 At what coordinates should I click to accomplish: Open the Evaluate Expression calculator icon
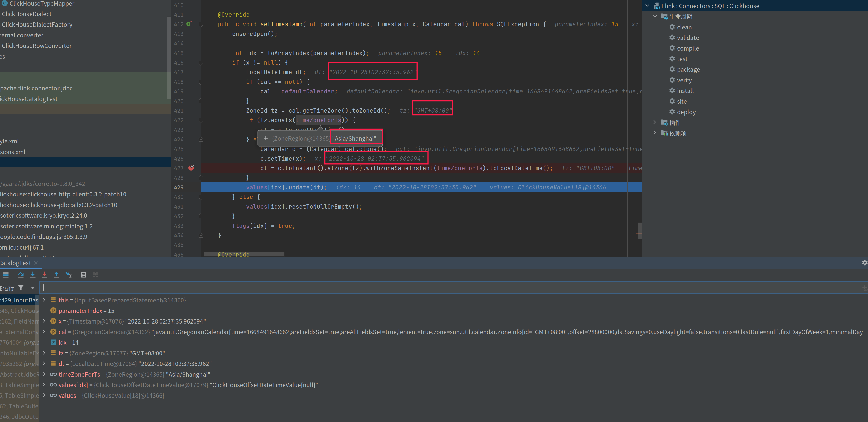(83, 275)
